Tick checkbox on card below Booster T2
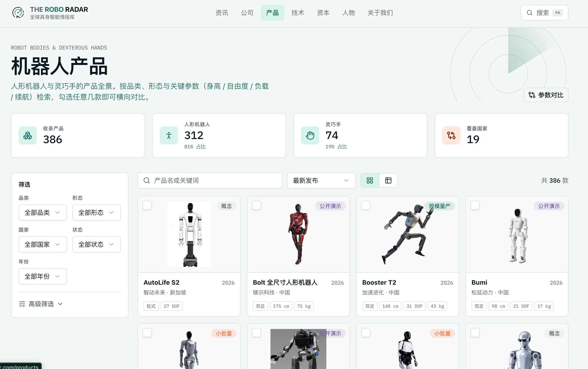Screen dimensions: 588x369 tap(366, 333)
